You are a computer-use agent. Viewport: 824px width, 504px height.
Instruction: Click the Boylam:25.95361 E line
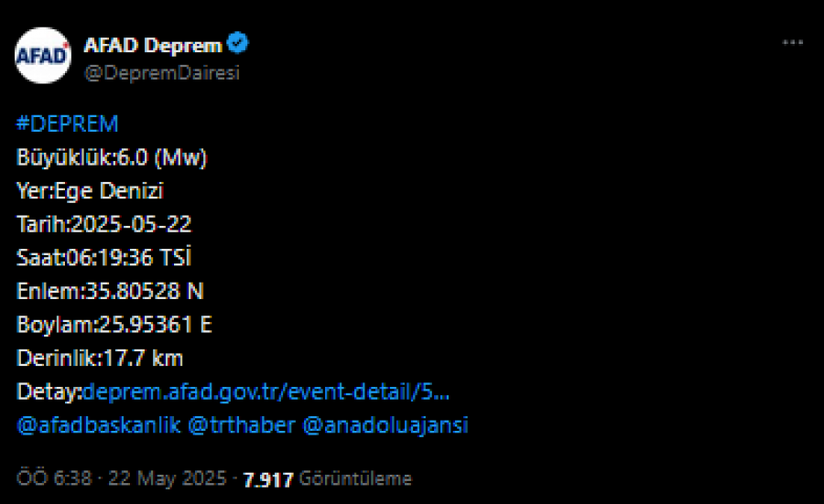pyautogui.click(x=114, y=325)
